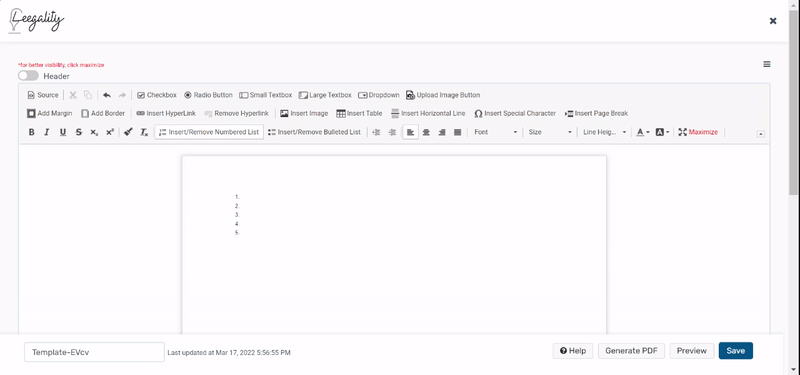Switch to Source view
The image size is (800, 375).
[43, 95]
